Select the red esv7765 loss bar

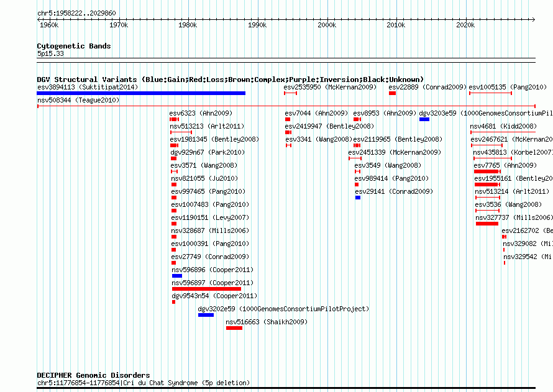pos(487,171)
